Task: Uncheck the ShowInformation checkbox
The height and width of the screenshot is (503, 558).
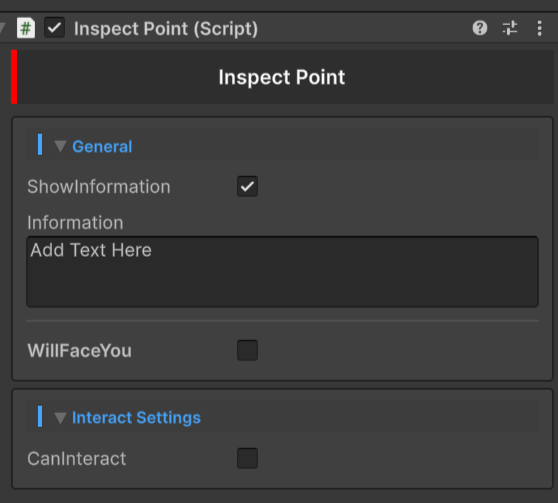Action: coord(247,186)
